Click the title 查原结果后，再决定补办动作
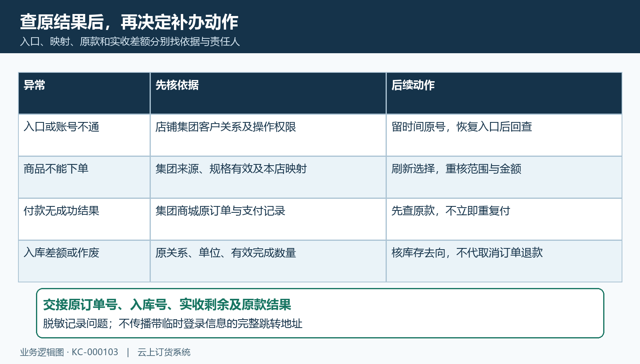The height and width of the screenshot is (364, 640). click(x=129, y=22)
